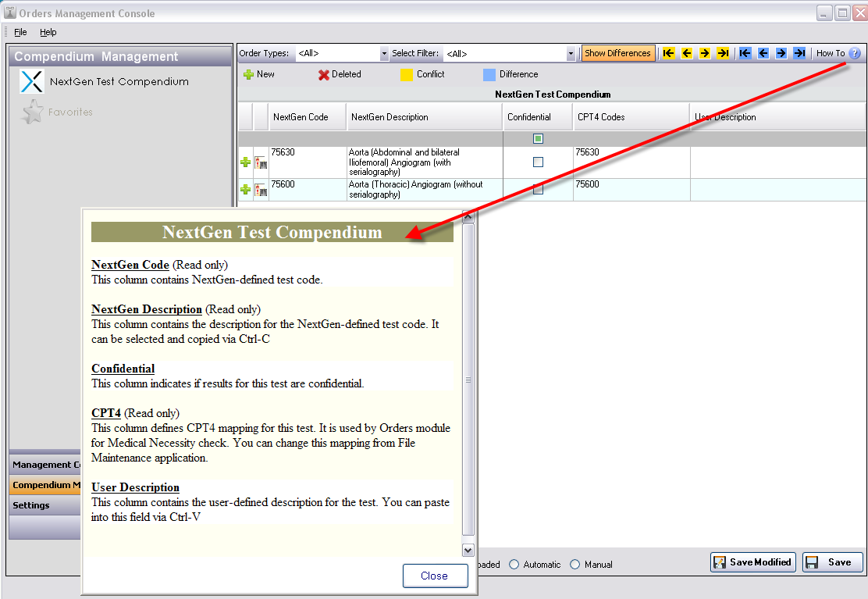Image resolution: width=868 pixels, height=599 pixels.
Task: Click the NextGen Code cell 75630
Action: [308, 162]
